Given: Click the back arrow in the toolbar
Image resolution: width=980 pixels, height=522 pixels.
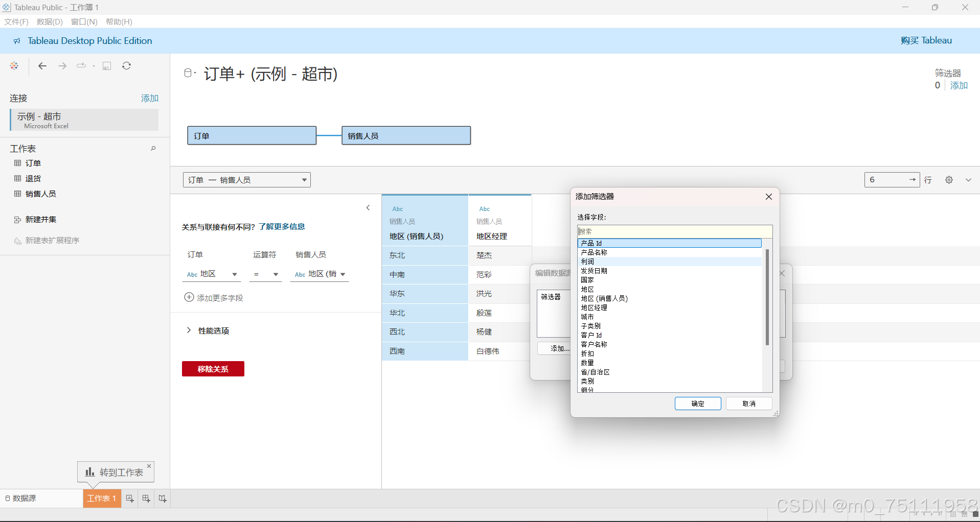Looking at the screenshot, I should (x=42, y=66).
